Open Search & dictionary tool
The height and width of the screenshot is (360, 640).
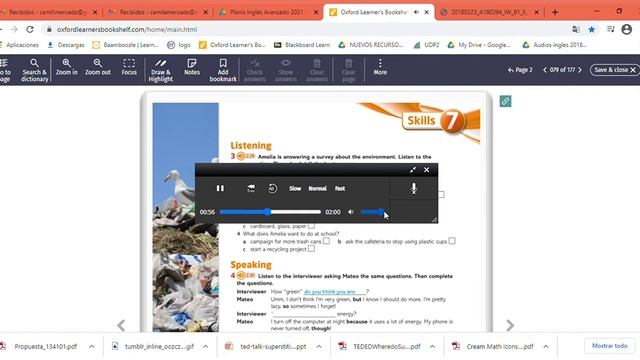tap(35, 70)
